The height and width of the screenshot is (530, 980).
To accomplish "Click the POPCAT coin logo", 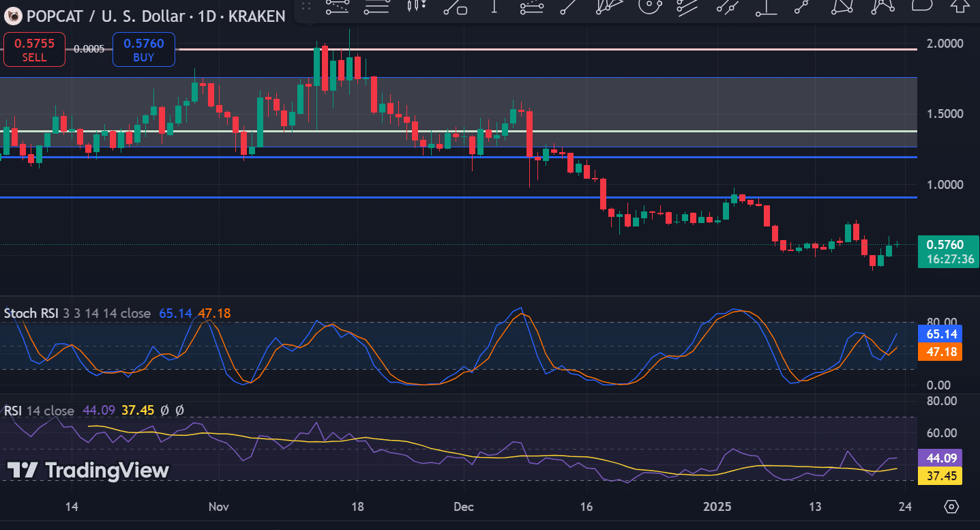I will (12, 16).
